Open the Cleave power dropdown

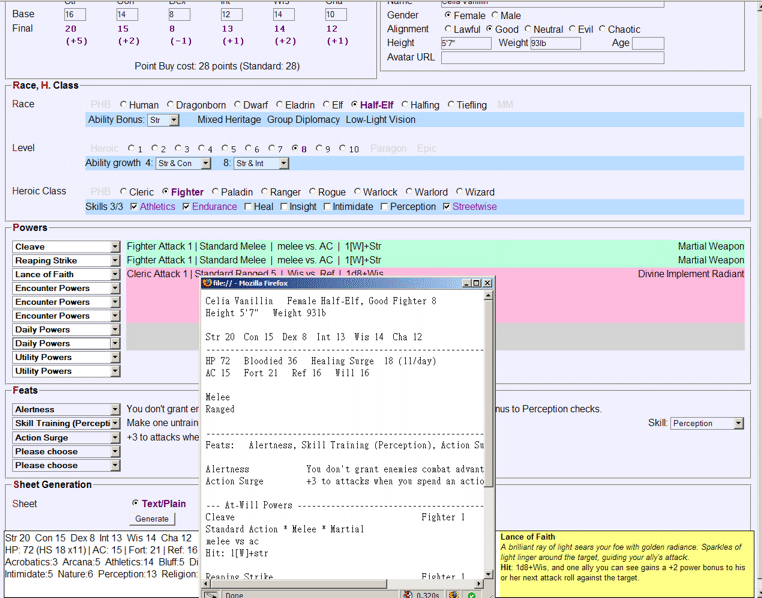click(115, 247)
